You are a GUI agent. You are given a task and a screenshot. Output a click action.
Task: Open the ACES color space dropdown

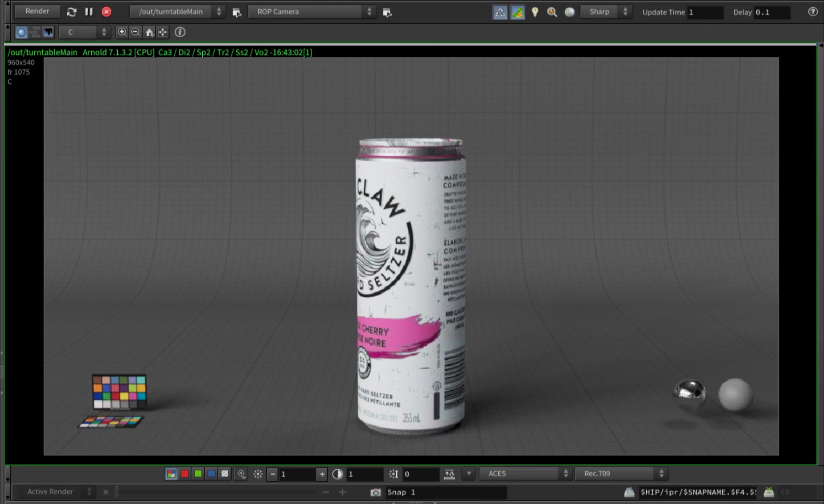(x=525, y=474)
